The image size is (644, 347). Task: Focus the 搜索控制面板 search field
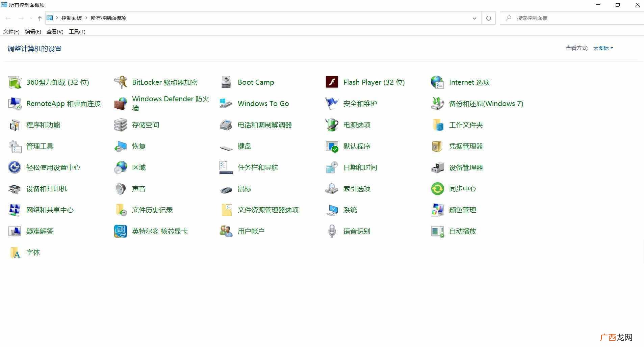click(x=572, y=18)
